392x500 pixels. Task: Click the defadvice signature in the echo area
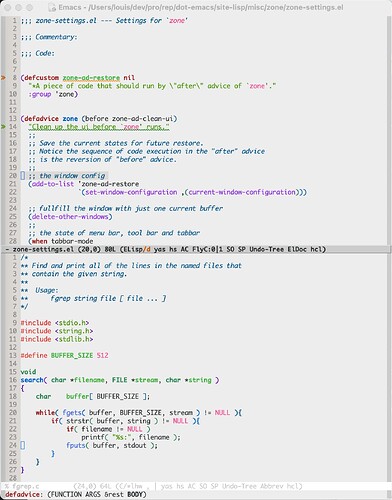coord(76,495)
